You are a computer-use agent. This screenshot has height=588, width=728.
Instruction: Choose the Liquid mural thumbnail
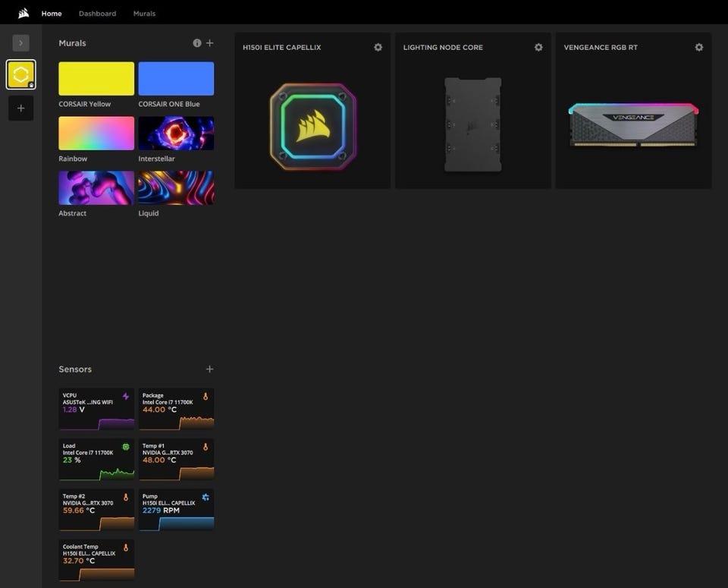tap(176, 187)
